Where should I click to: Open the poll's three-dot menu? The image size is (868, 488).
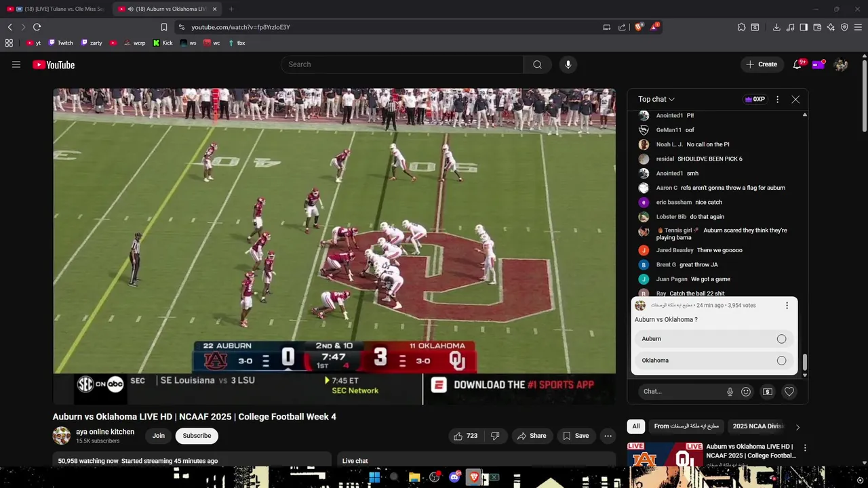[787, 306]
